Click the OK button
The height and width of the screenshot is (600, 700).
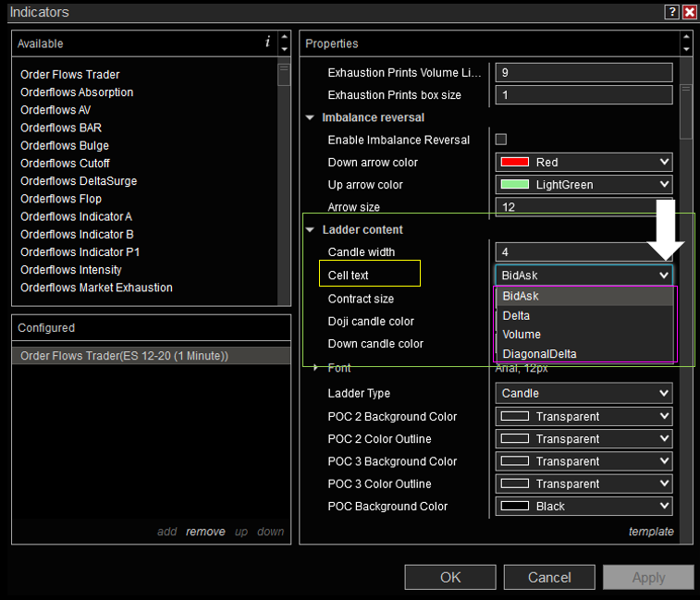click(450, 577)
